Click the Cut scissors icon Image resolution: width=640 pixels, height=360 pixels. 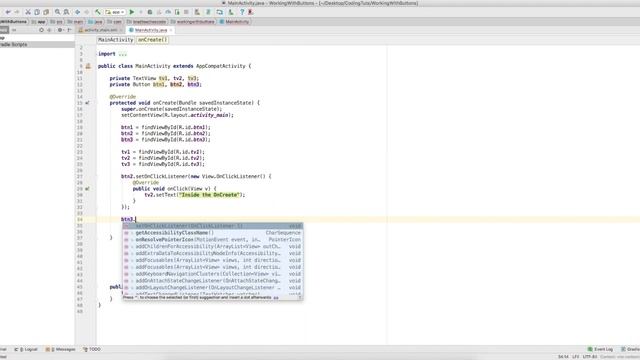point(28,12)
